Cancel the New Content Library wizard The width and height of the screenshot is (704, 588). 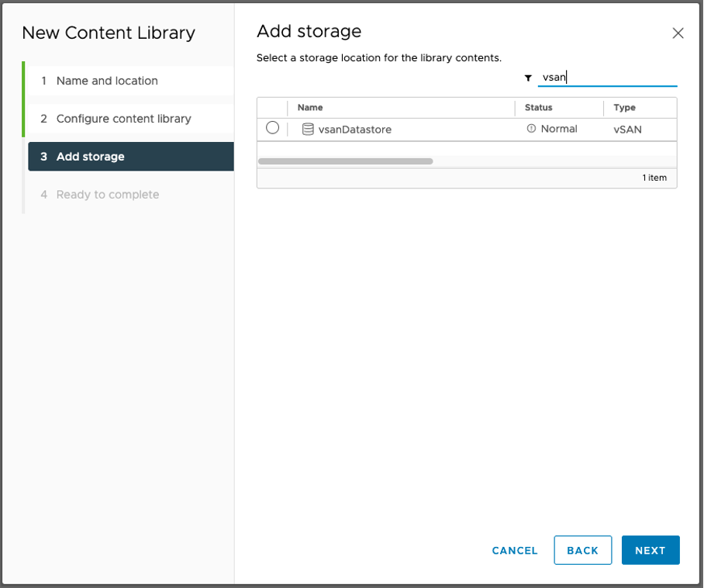tap(514, 550)
